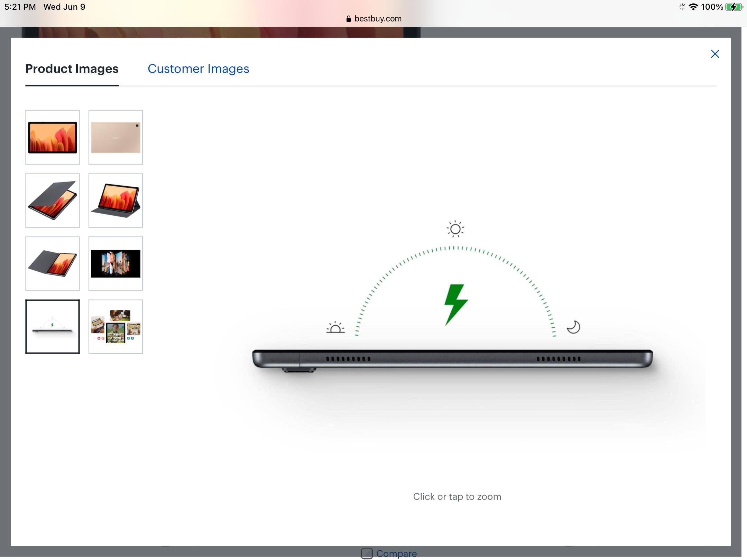Open the photo collage thumbnail
Viewport: 747px width, 560px height.
tap(116, 327)
